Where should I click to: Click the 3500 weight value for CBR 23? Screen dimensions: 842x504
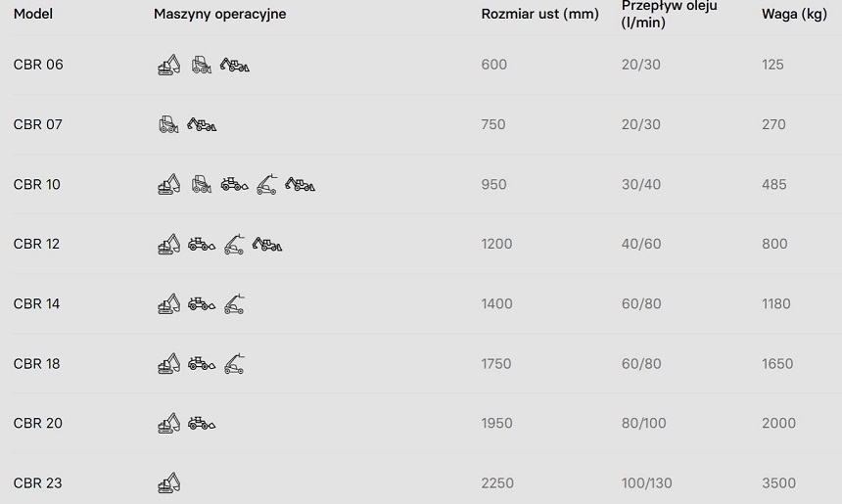coord(778,483)
